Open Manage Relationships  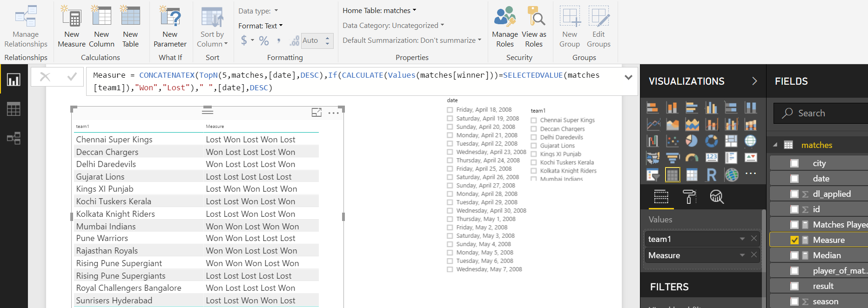26,27
